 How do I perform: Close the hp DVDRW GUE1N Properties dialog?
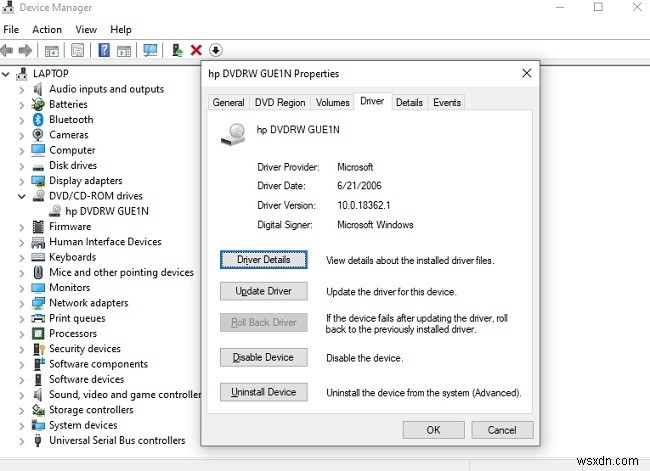coord(526,73)
